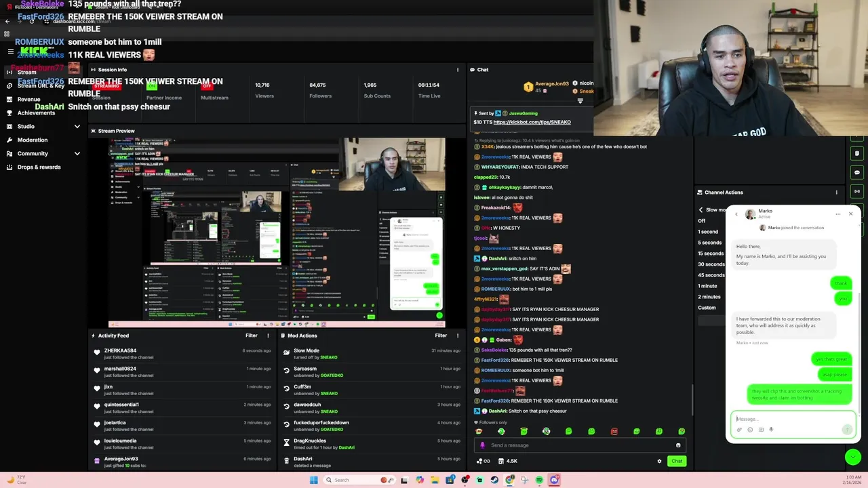
Task: Open Activity Feed three-dot menu
Action: click(268, 335)
